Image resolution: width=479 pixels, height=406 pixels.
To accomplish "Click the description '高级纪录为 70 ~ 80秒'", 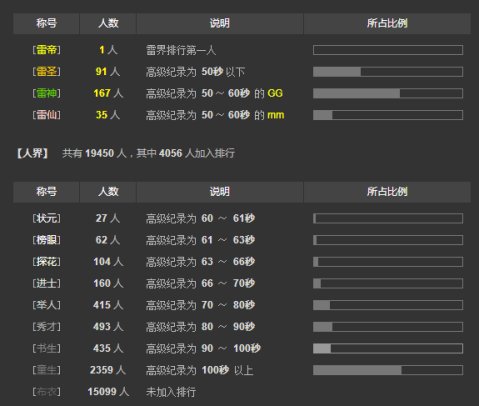I will (200, 305).
